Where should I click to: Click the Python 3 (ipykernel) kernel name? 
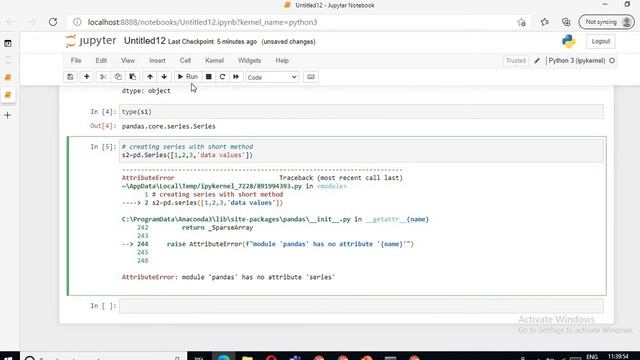click(576, 60)
